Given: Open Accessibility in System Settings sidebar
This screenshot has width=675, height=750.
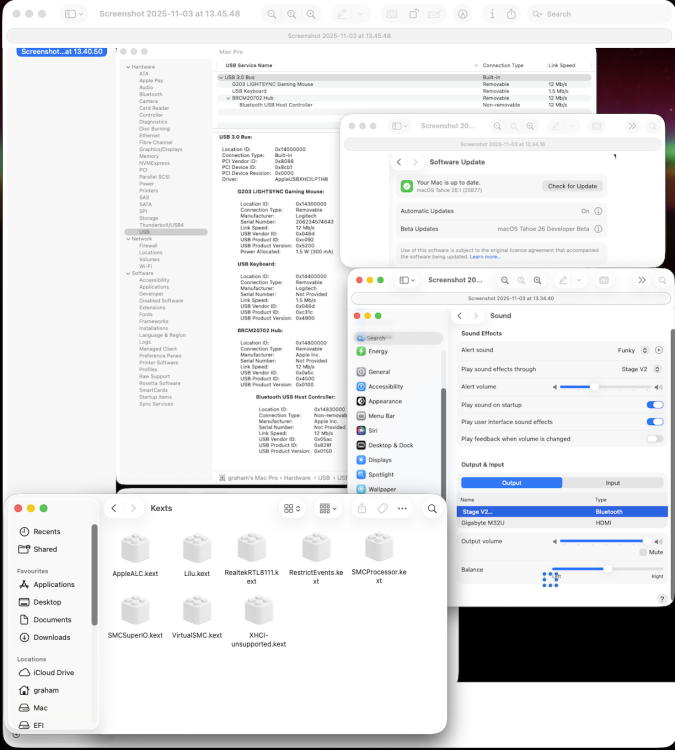Looking at the screenshot, I should point(386,386).
